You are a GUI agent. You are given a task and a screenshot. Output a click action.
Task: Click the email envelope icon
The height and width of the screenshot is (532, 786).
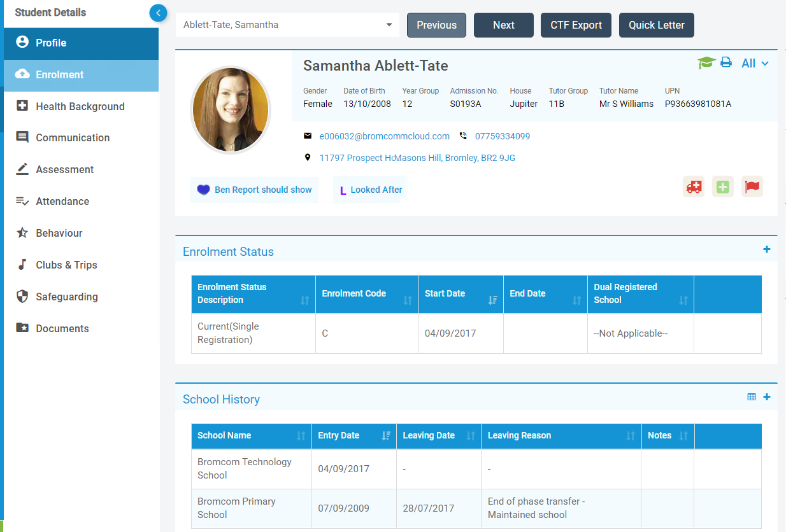tap(308, 136)
